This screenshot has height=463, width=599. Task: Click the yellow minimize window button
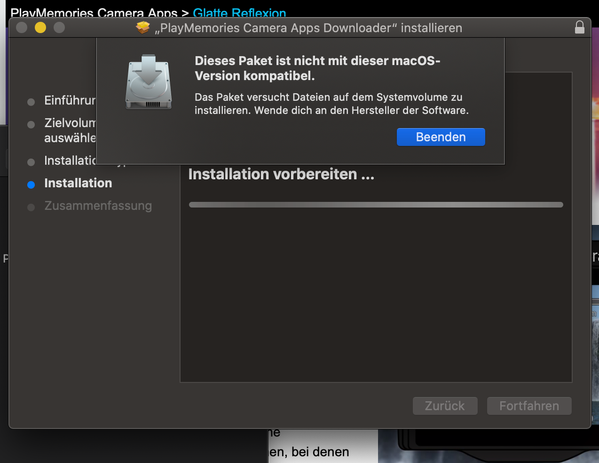pos(40,28)
